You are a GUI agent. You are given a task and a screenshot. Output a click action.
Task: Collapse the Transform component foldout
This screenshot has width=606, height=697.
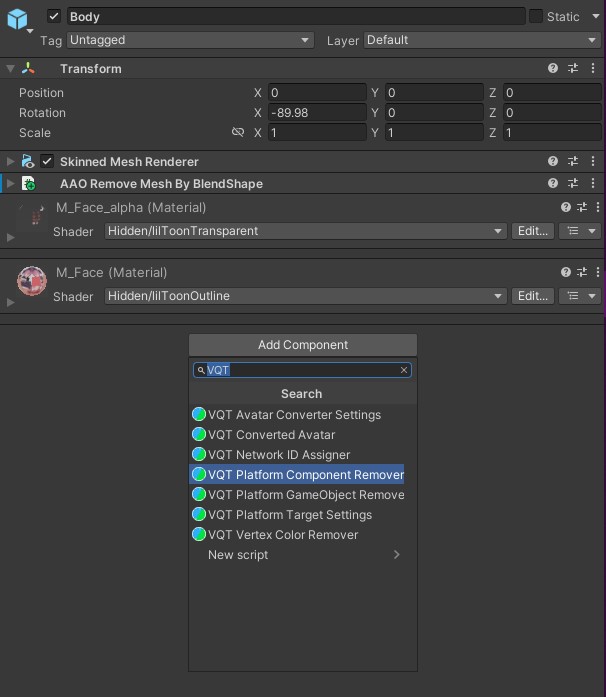(x=10, y=68)
